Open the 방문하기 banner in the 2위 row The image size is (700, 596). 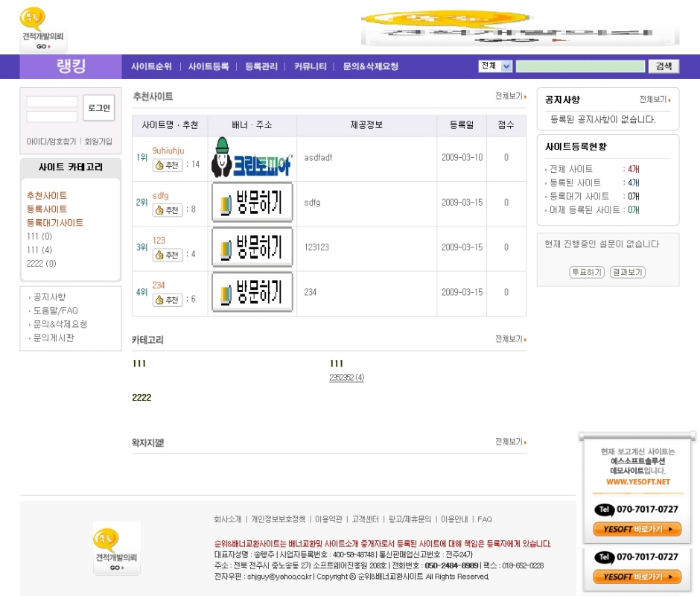252,203
